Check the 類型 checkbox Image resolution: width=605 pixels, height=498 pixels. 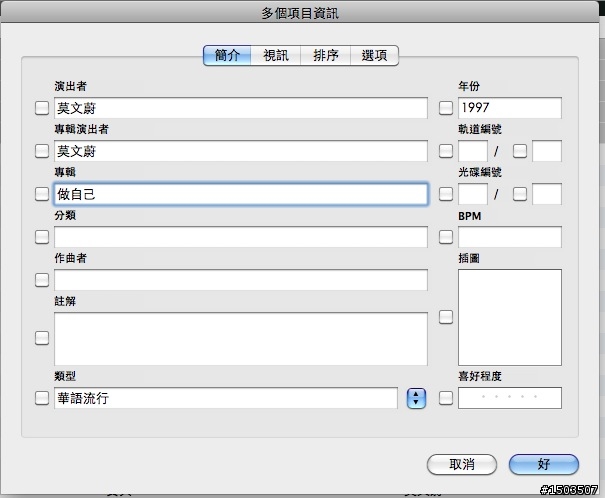coord(42,398)
